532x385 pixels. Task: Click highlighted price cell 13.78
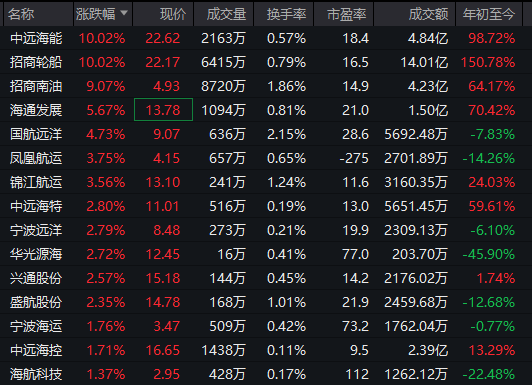(x=164, y=110)
